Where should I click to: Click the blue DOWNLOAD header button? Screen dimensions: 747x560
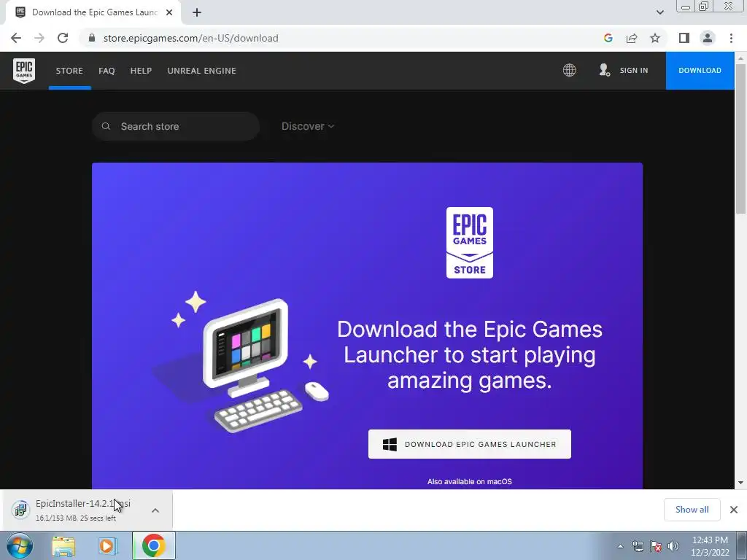click(x=700, y=71)
